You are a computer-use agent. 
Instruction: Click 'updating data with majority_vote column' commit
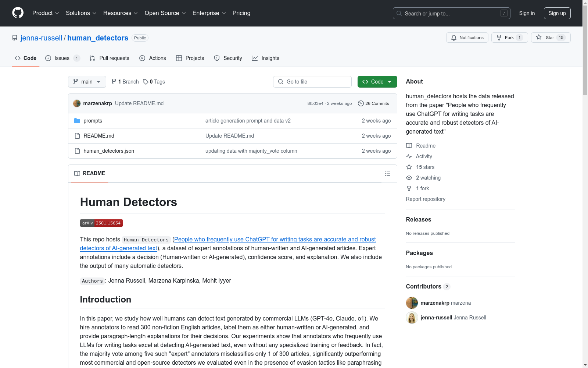click(251, 151)
